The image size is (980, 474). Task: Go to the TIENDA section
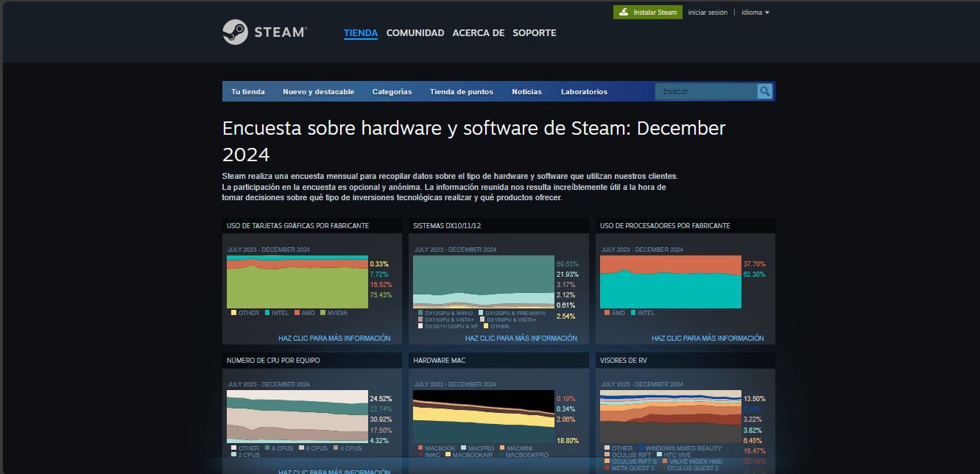pyautogui.click(x=361, y=33)
